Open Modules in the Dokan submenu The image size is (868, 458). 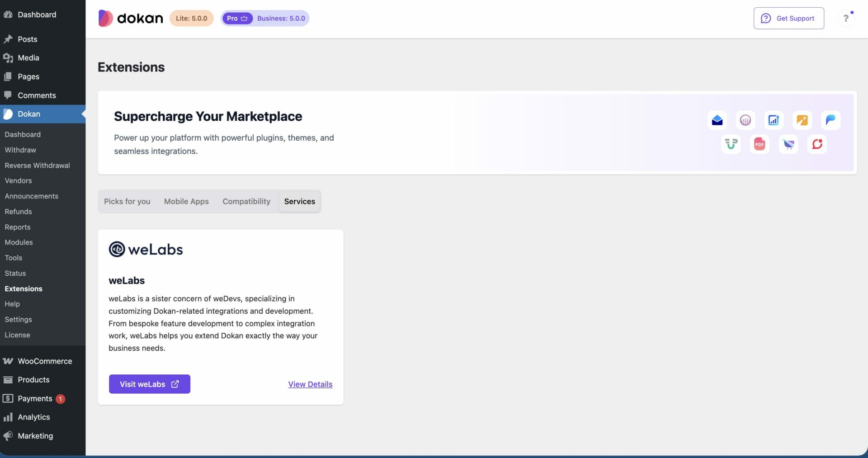19,242
